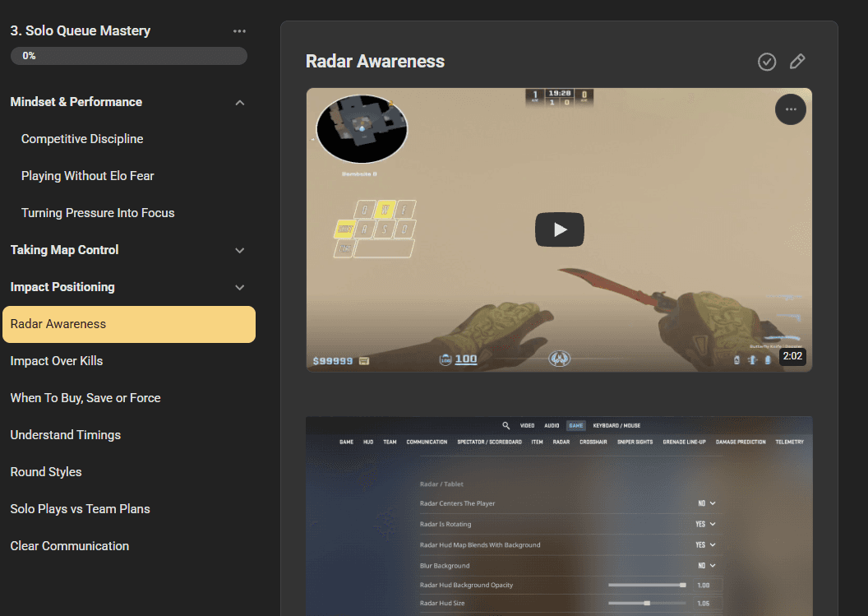Image resolution: width=868 pixels, height=616 pixels.
Task: Click the settings screenshot search magnifier icon
Action: (x=506, y=425)
